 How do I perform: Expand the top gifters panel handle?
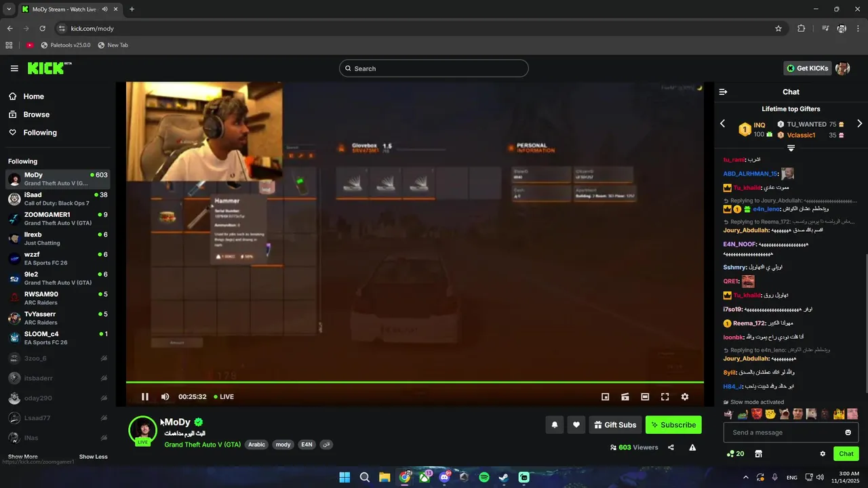791,148
